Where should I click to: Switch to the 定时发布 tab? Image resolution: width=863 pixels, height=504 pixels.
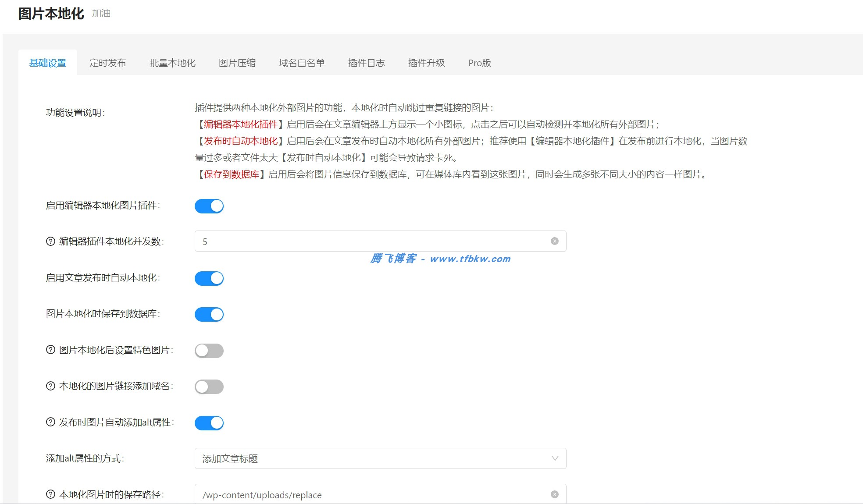(107, 63)
